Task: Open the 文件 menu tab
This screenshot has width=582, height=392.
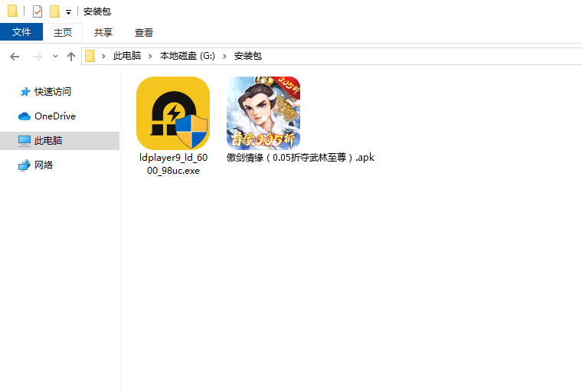Action: point(21,32)
